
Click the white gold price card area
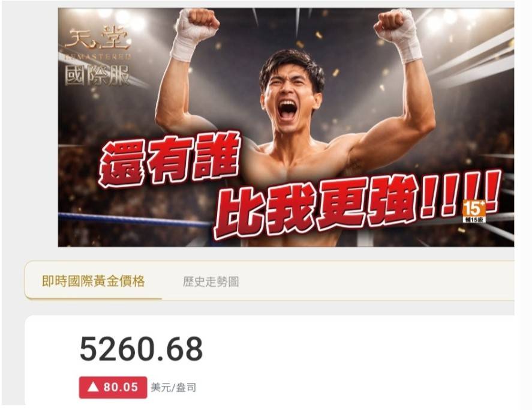point(270,360)
